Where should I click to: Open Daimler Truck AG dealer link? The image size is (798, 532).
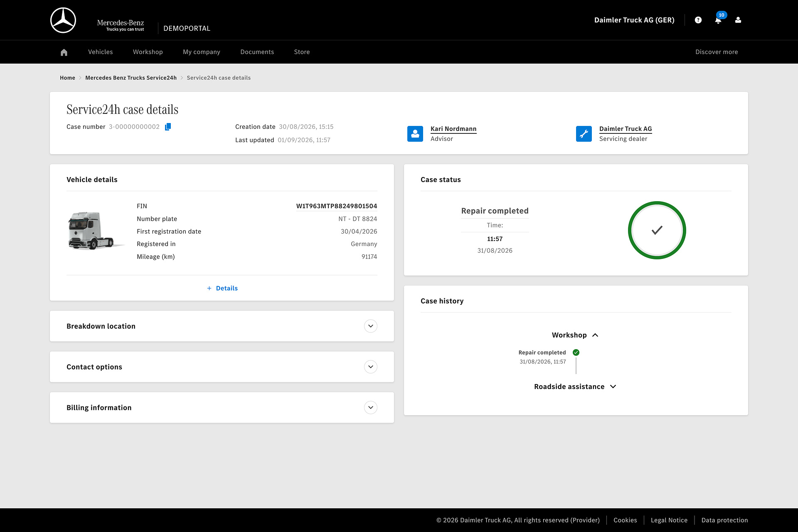point(626,129)
